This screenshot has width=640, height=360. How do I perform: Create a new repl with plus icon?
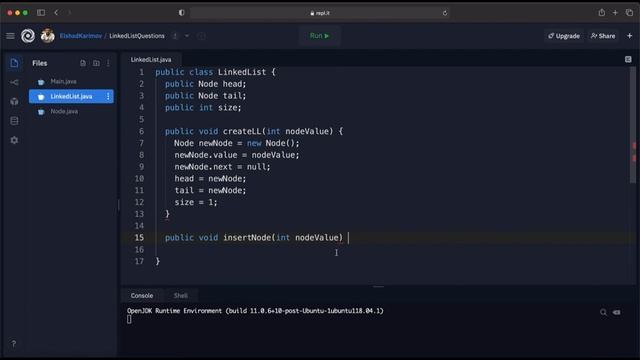click(x=629, y=36)
